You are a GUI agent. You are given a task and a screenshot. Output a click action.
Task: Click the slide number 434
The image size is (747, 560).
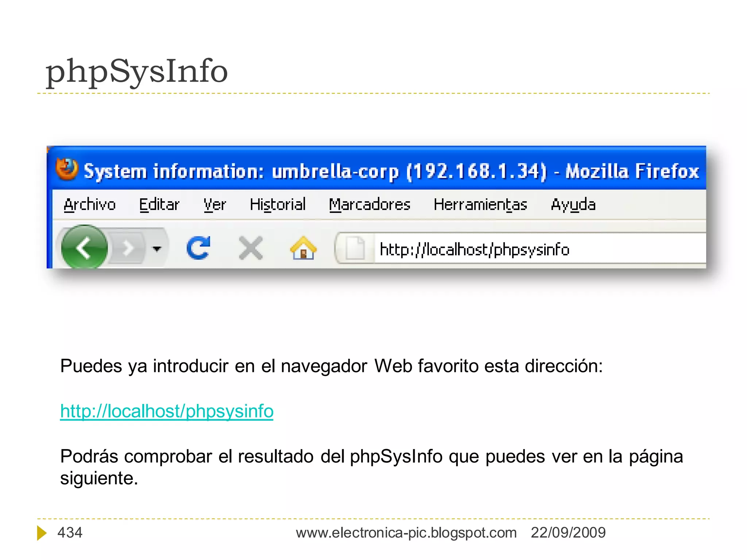pyautogui.click(x=70, y=533)
